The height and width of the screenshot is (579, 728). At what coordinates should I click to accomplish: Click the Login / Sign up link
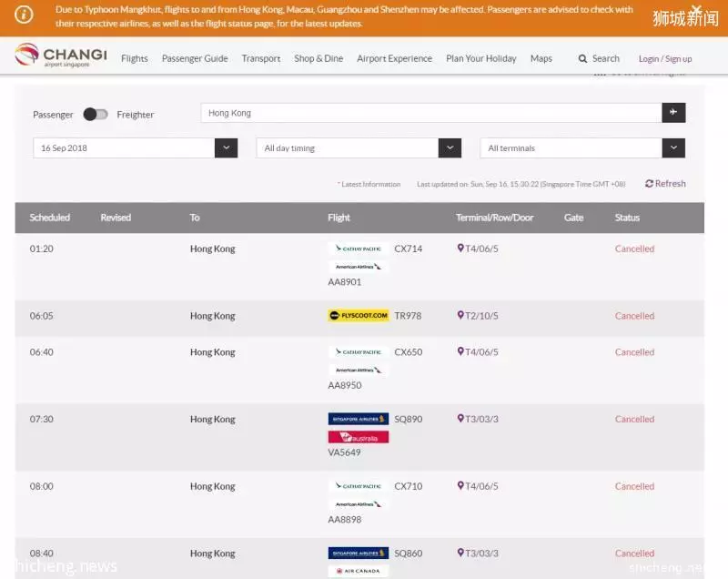(665, 59)
